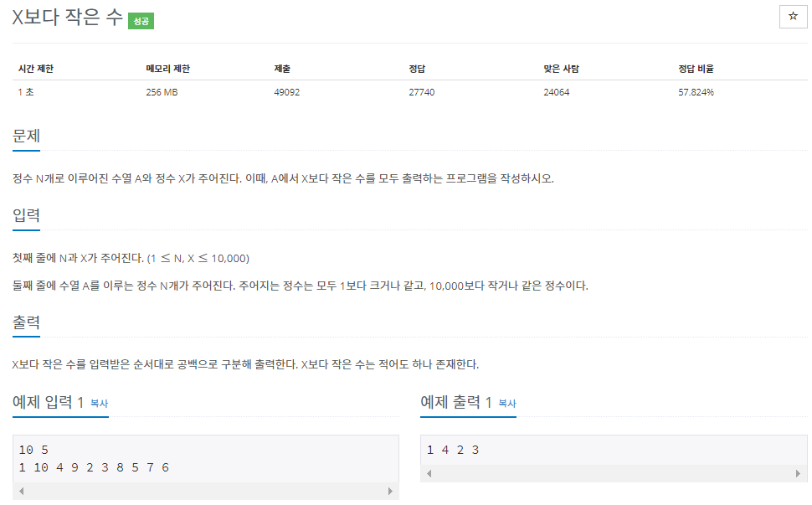Screen dimensions: 812x505
Task: Click the '메모리 제한' column header
Action: pos(167,69)
